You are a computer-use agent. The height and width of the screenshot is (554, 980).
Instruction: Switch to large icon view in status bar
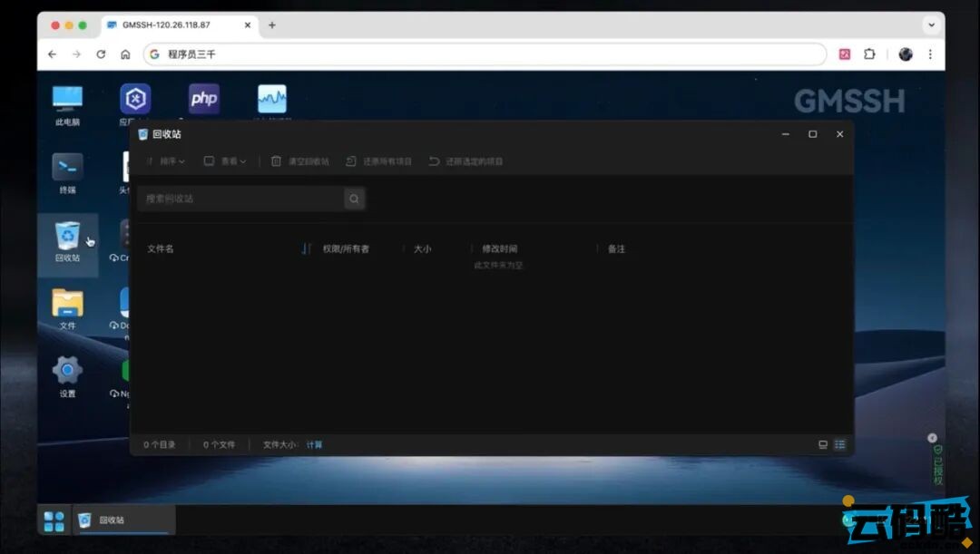pyautogui.click(x=823, y=445)
